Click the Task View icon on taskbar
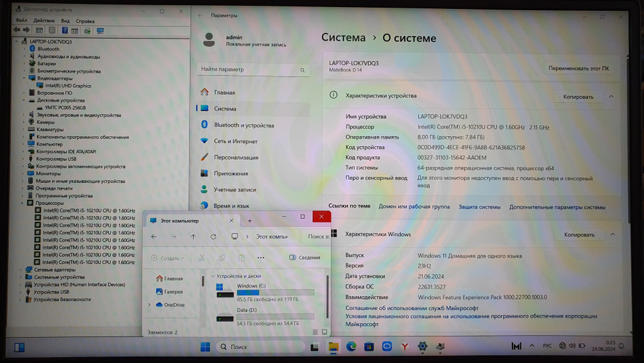Screen dimensions: 644x363 click(315, 347)
